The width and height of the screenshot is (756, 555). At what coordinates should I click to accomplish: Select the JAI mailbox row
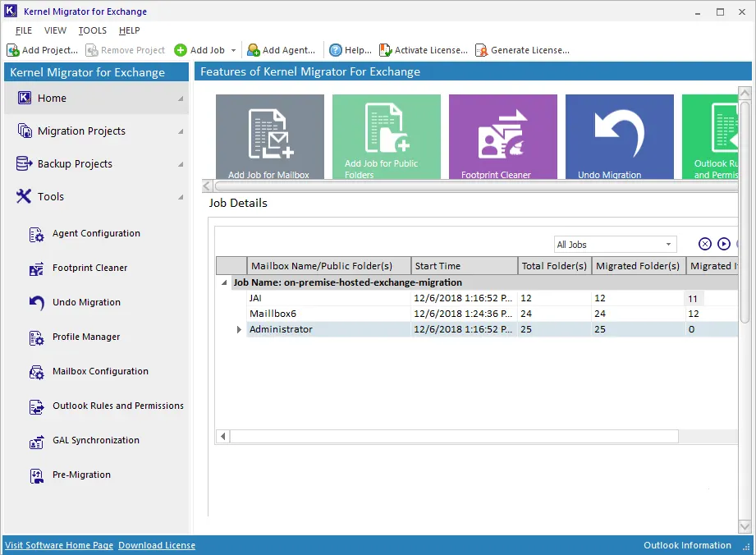pyautogui.click(x=493, y=299)
